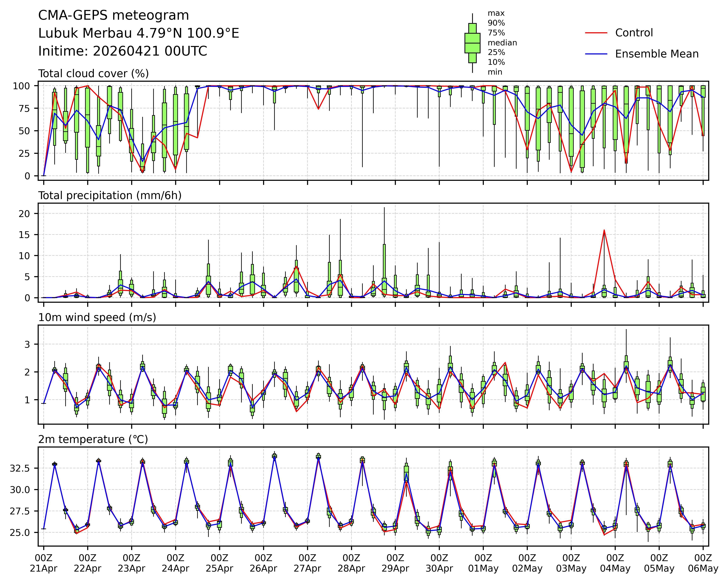Click the 'median' legend annotation
The height and width of the screenshot is (583, 728).
pyautogui.click(x=502, y=43)
